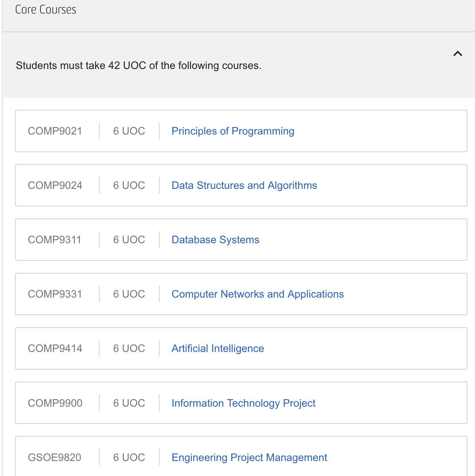Click the COMP9414 course code
This screenshot has height=476, width=475.
[x=55, y=349]
